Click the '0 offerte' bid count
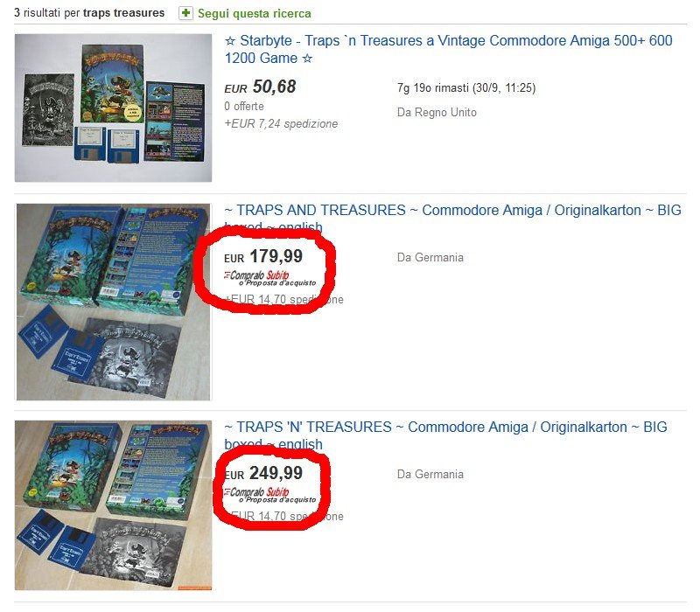 click(244, 106)
